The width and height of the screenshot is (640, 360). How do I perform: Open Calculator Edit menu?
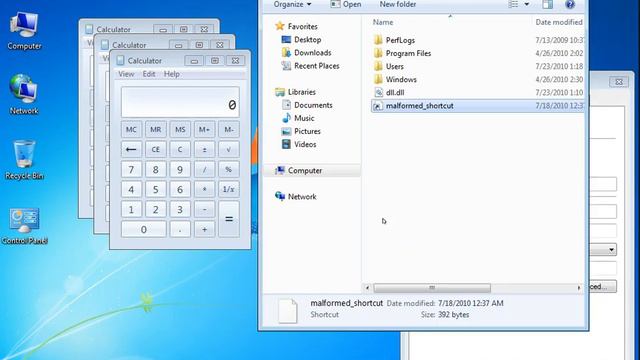[149, 74]
